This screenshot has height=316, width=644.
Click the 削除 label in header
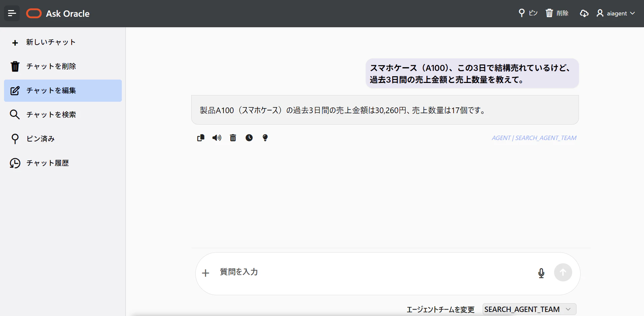[562, 13]
